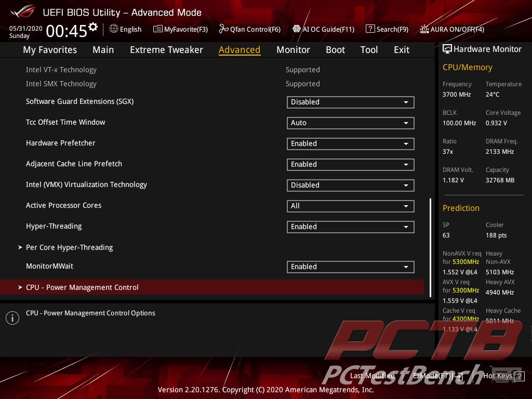
Task: Open the Active Processor Cores dropdown
Action: (351, 206)
